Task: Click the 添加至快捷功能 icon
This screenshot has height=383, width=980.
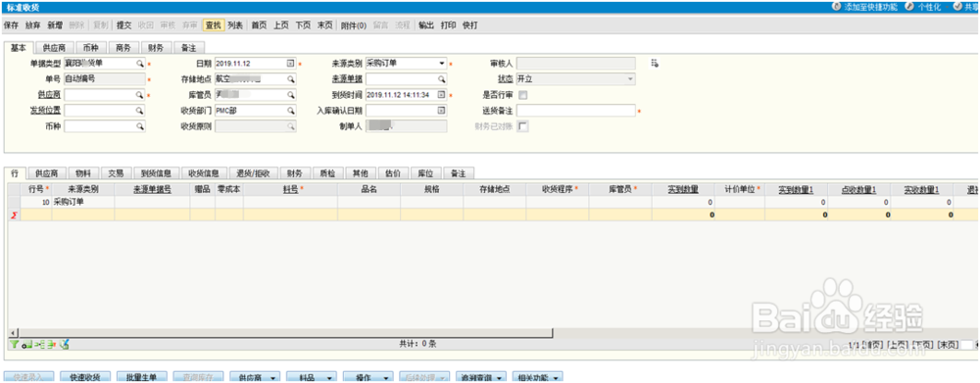Action: (837, 6)
